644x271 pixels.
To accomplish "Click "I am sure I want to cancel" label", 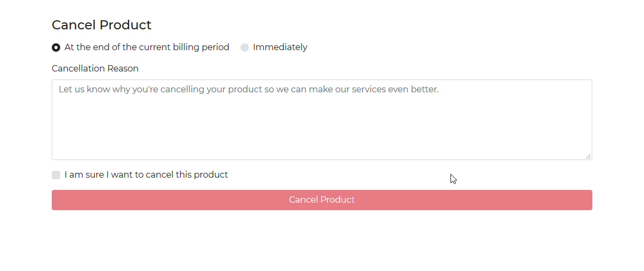I will pyautogui.click(x=146, y=174).
